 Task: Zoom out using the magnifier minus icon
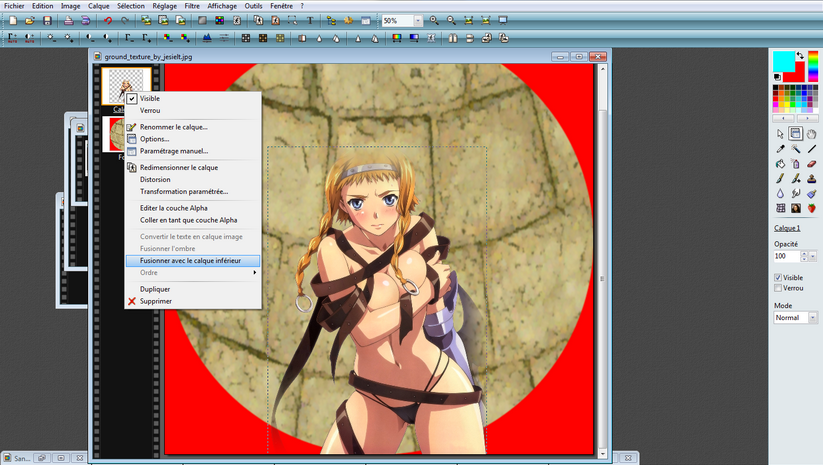coord(451,20)
